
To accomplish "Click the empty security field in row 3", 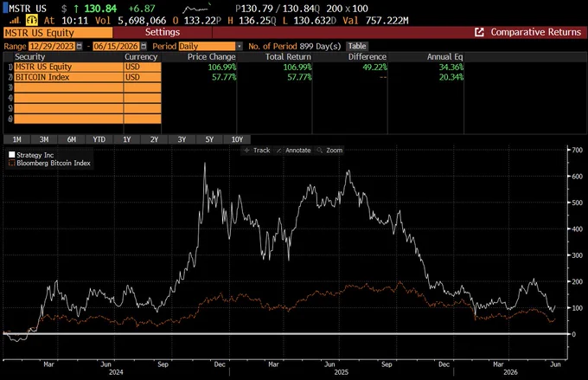I will [68, 87].
